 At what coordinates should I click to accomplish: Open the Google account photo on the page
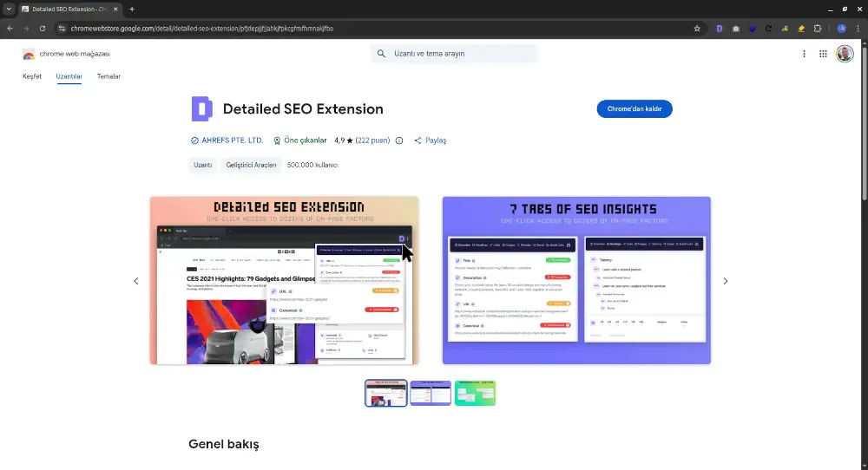tap(845, 54)
